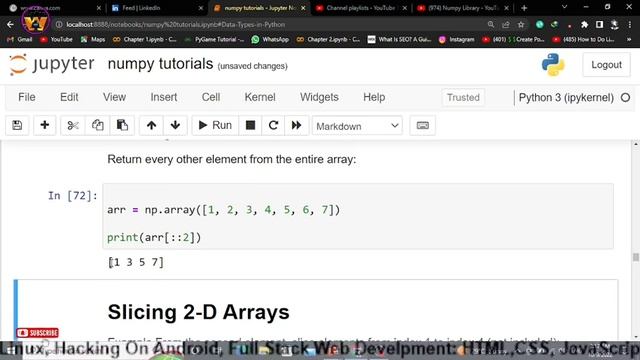The width and height of the screenshot is (640, 360).
Task: Open the PyGame Tutorial bookmark
Action: click(x=214, y=40)
